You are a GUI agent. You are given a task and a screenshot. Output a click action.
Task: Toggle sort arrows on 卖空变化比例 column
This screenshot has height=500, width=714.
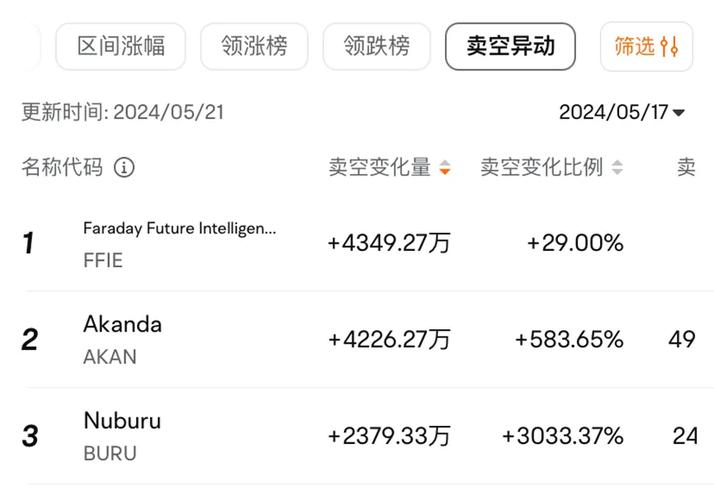tap(617, 168)
